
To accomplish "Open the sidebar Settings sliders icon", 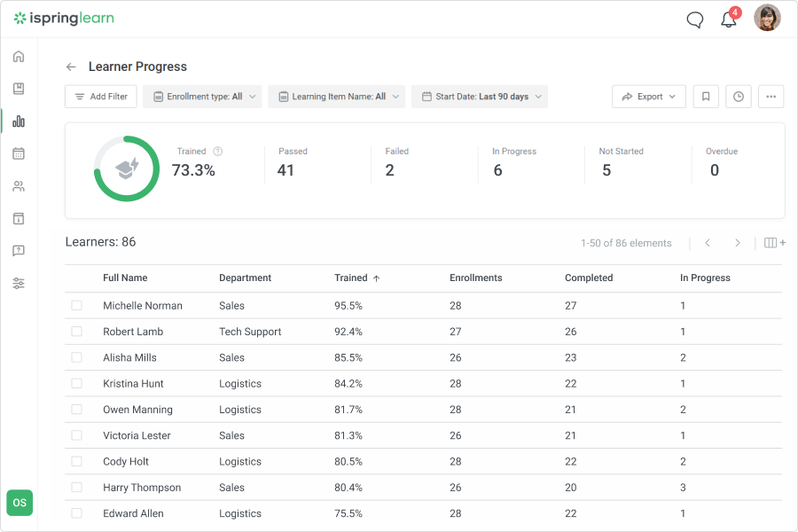I will (18, 283).
